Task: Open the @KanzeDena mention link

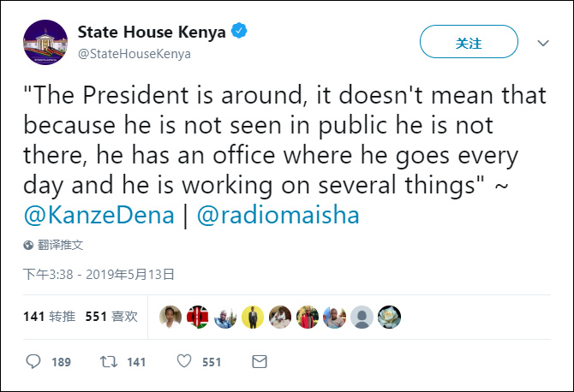Action: pyautogui.click(x=101, y=215)
